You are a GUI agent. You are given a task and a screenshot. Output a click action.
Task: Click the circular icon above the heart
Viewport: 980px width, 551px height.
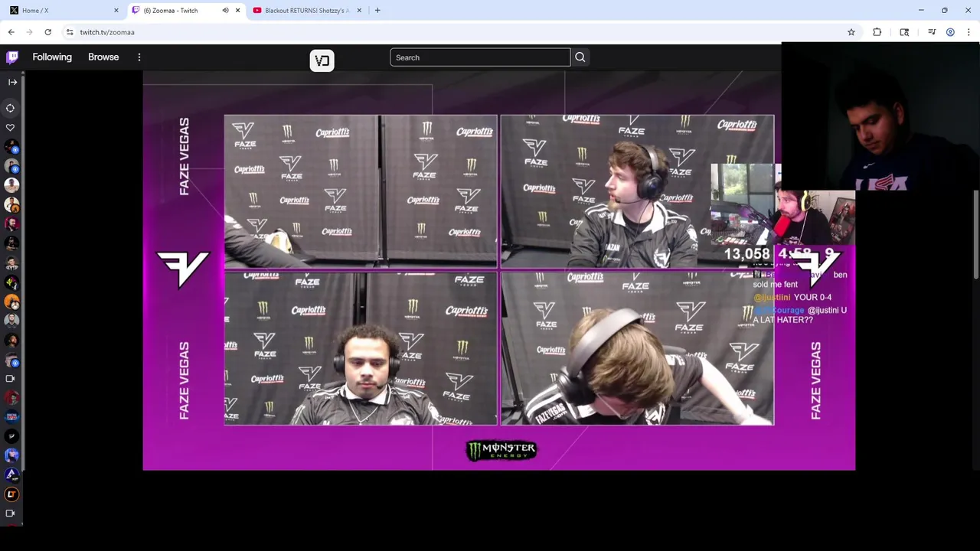click(x=11, y=108)
